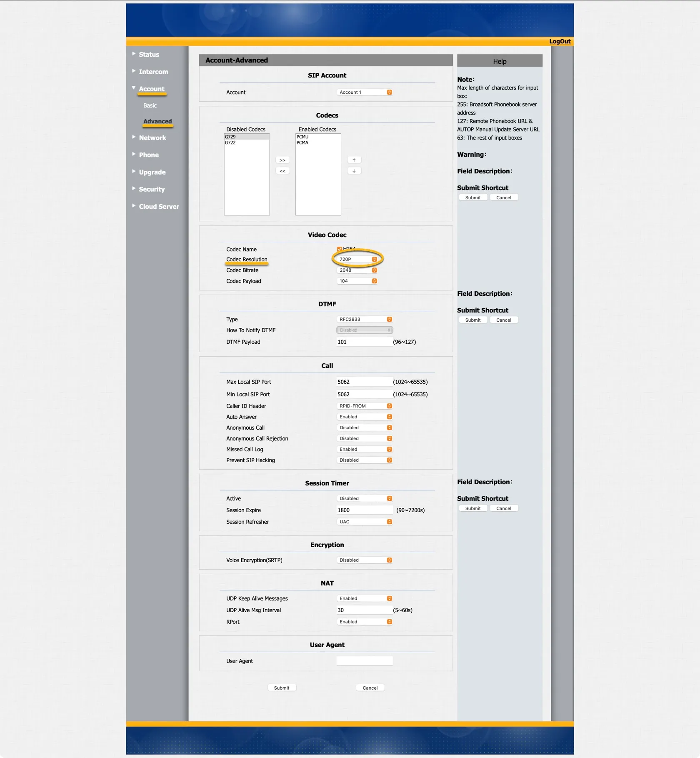
Task: Open the Basic account submenu
Action: pos(150,106)
